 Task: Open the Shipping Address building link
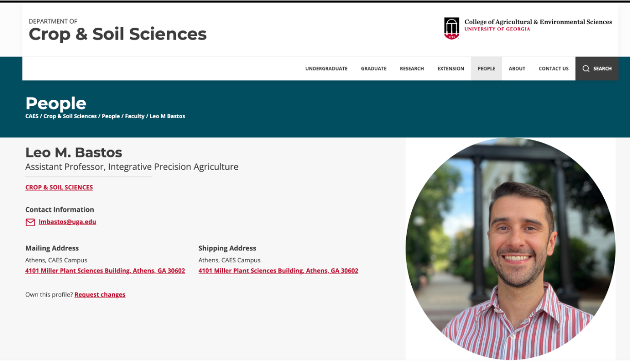[x=278, y=271]
